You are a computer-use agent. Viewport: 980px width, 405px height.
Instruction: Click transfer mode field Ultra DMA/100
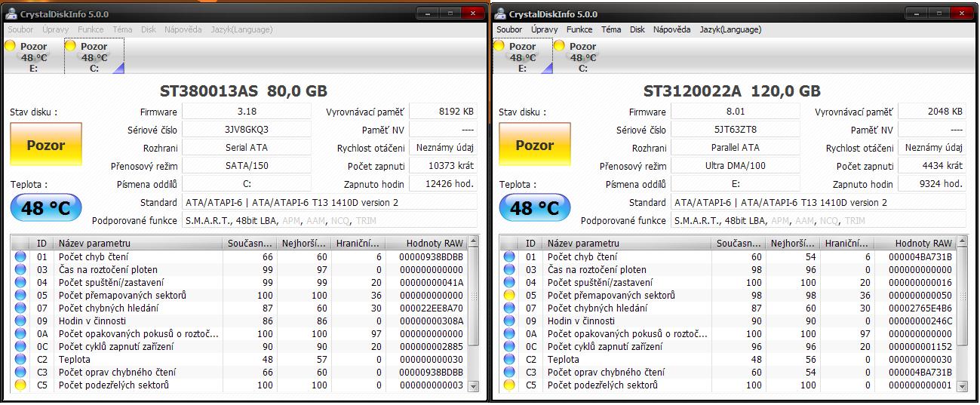[x=736, y=166]
